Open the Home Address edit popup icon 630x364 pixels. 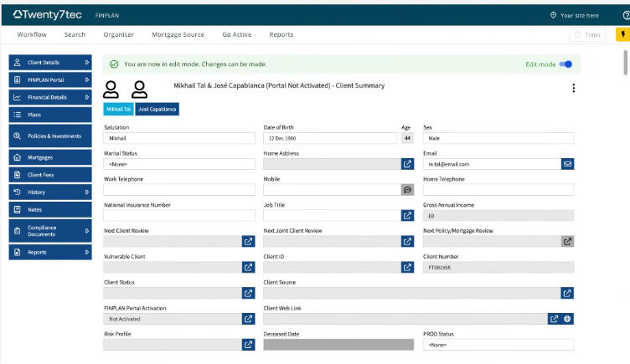[x=408, y=164]
